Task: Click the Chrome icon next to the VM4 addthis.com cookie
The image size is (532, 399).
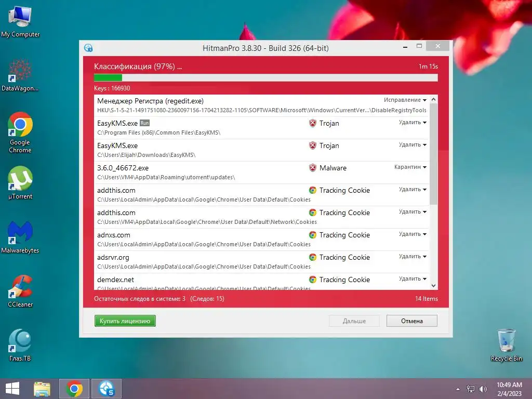Action: click(312, 212)
